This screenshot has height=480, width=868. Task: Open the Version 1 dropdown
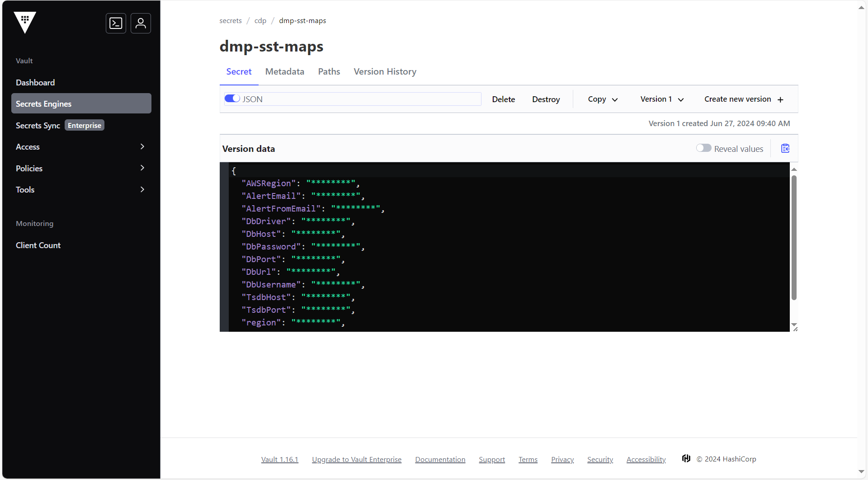click(661, 99)
